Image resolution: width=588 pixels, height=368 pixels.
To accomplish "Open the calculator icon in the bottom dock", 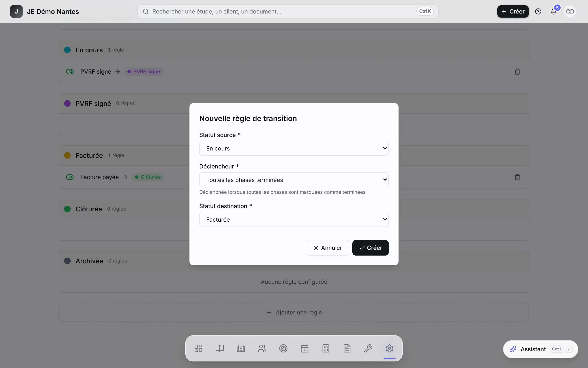I will point(326,348).
